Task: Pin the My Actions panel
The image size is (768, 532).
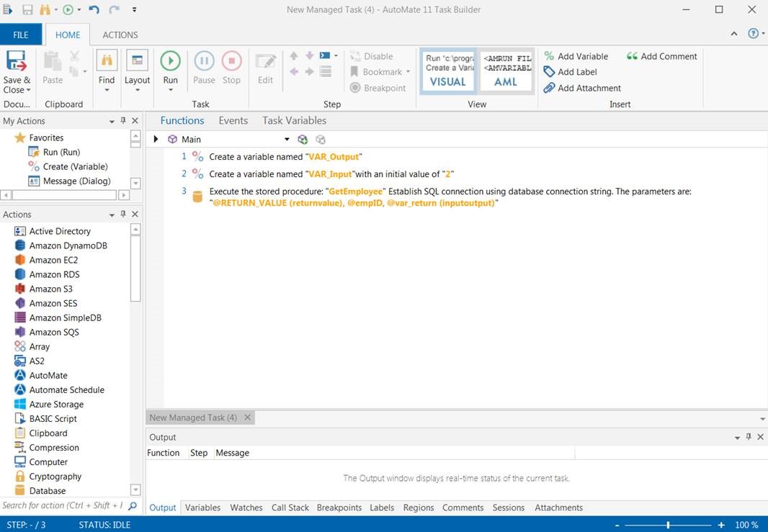Action: [x=123, y=120]
